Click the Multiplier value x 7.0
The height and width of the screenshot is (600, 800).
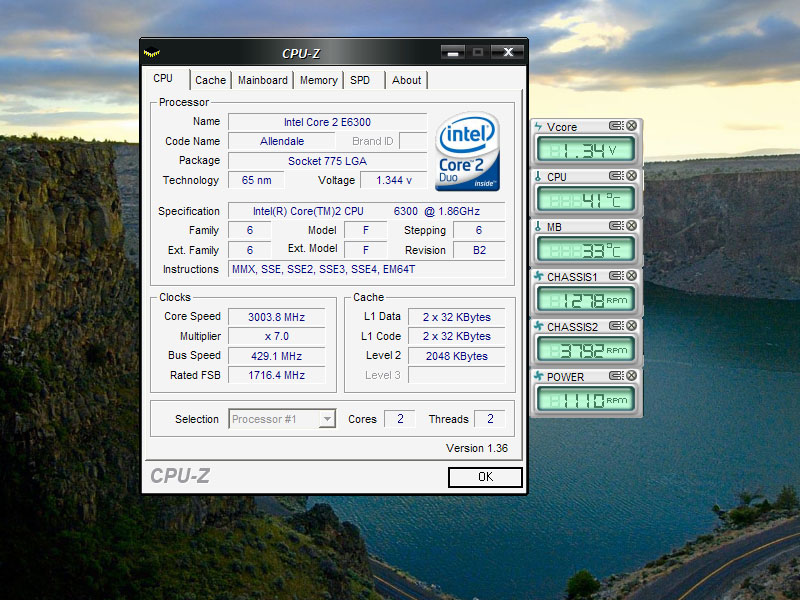[277, 336]
